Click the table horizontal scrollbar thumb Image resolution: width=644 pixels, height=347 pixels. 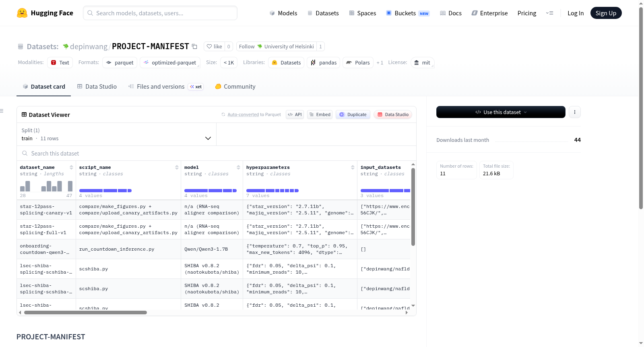(x=85, y=312)
